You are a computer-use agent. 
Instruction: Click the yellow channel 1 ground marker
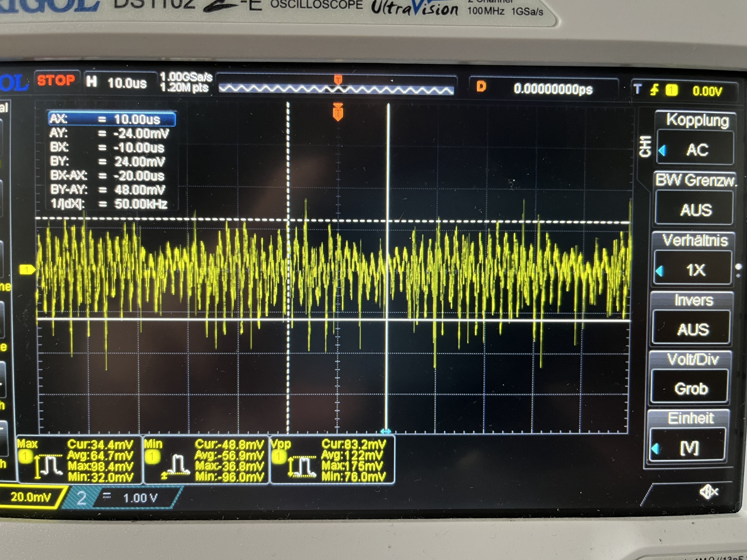click(x=27, y=269)
